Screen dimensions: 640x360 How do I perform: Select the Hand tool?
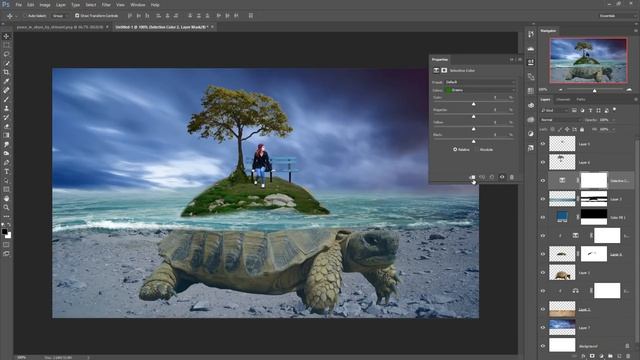(x=6, y=198)
